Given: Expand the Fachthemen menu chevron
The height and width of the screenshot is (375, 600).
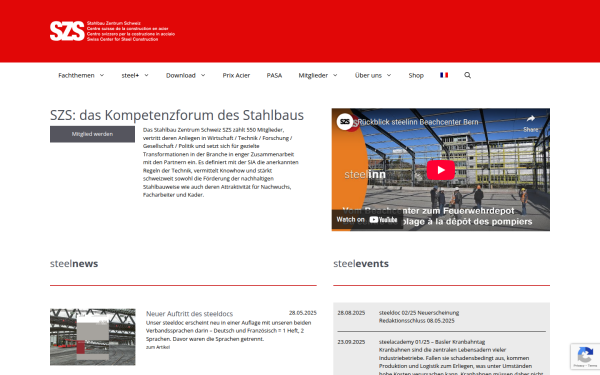Looking at the screenshot, I should coord(102,75).
